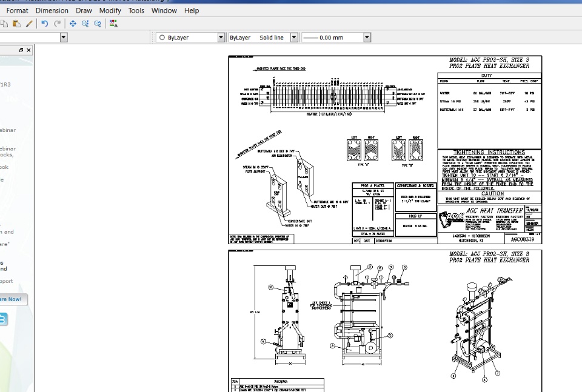582x392 pixels.
Task: Click the Copy icon in toolbar
Action: pyautogui.click(x=4, y=24)
